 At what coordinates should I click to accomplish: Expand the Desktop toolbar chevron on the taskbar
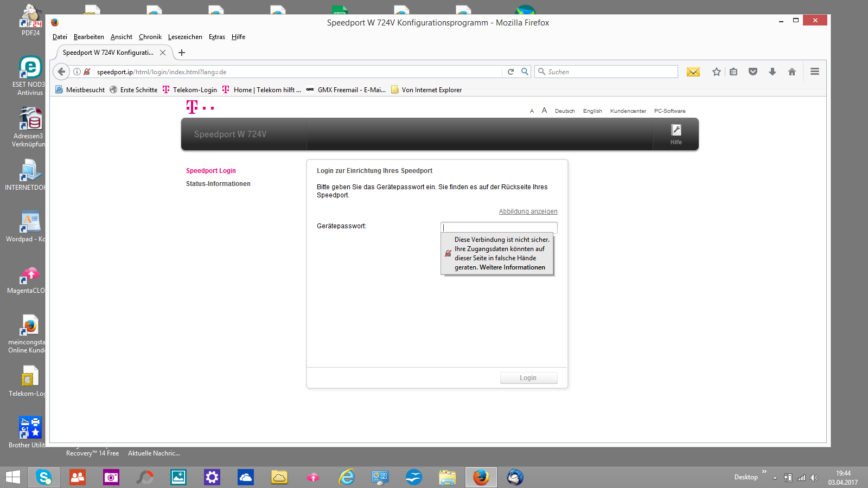(764, 472)
